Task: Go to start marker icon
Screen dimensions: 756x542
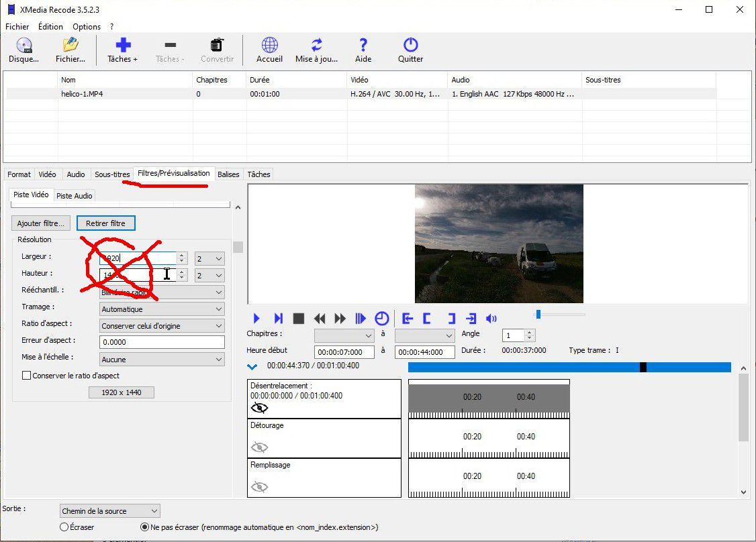Action: pyautogui.click(x=408, y=319)
